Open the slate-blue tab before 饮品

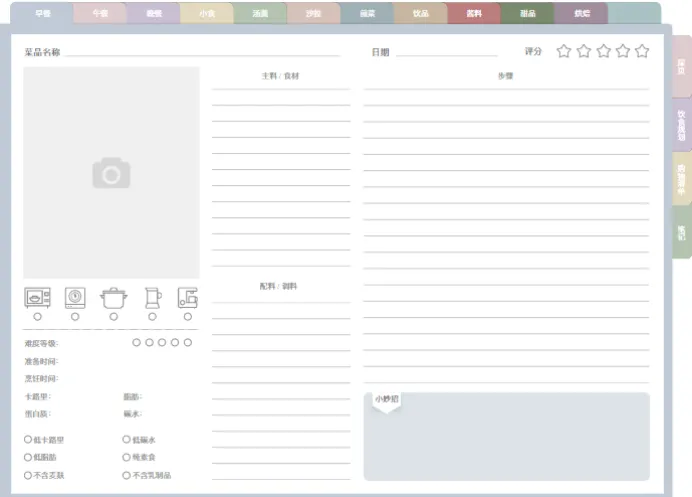(x=367, y=13)
